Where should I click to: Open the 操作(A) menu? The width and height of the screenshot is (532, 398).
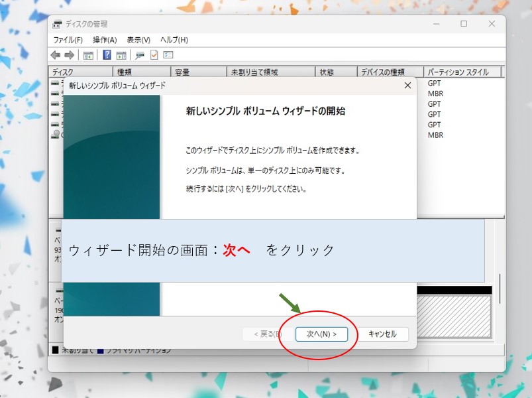pyautogui.click(x=105, y=40)
